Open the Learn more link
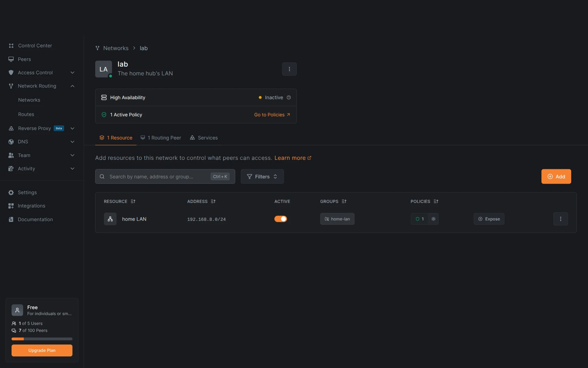Screen dimensions: 588x368 [x=293, y=158]
